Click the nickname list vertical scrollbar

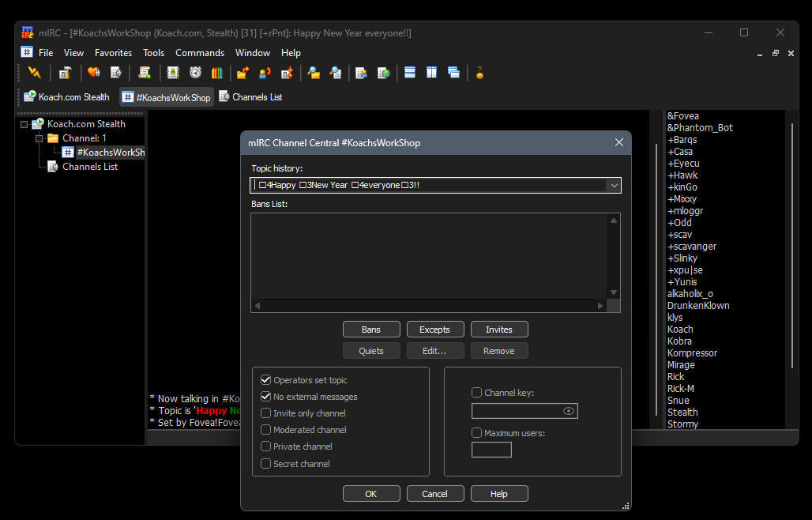tap(791, 246)
